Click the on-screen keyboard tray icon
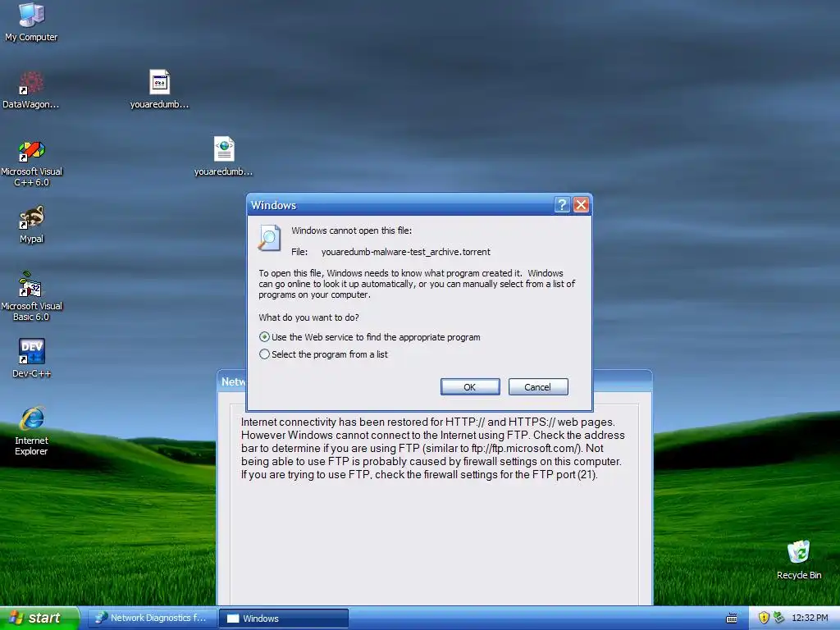The height and width of the screenshot is (630, 840). click(731, 619)
